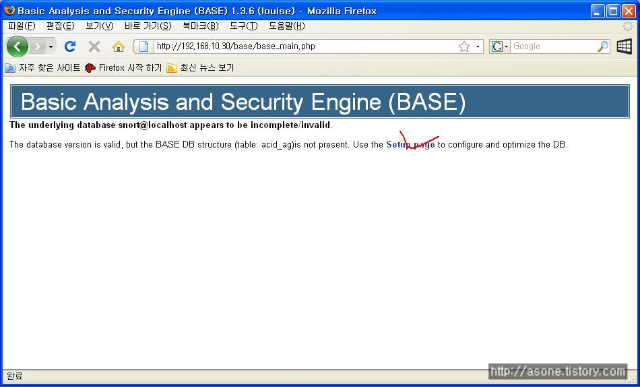Open the address bar history dropdown
Viewport: 640px width, 387px height.
tap(478, 47)
